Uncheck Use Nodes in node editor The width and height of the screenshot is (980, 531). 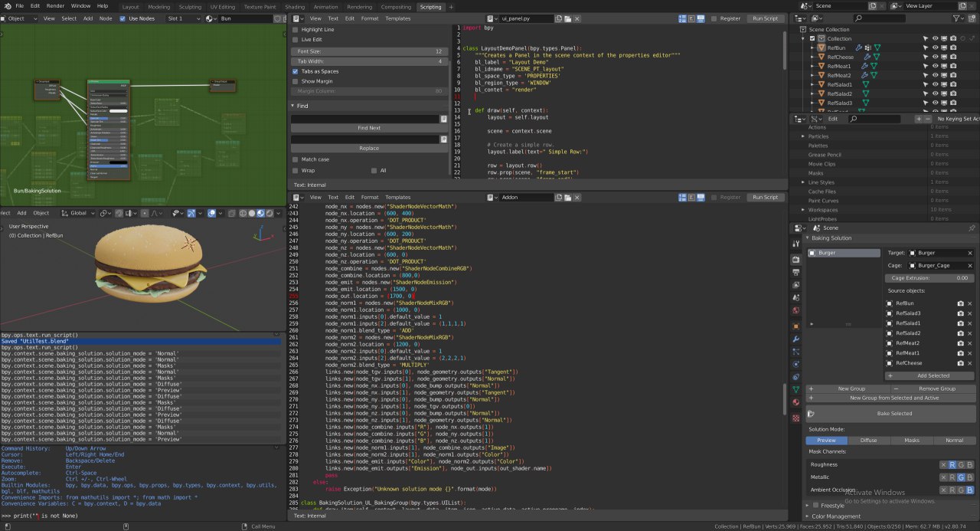pyautogui.click(x=122, y=18)
